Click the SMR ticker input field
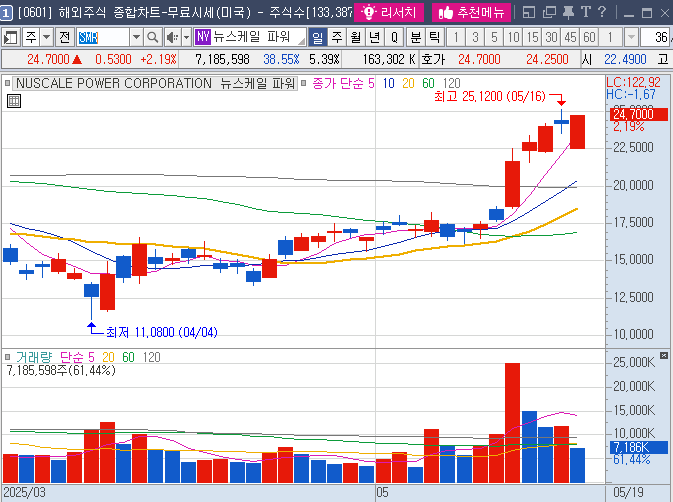 tap(103, 38)
